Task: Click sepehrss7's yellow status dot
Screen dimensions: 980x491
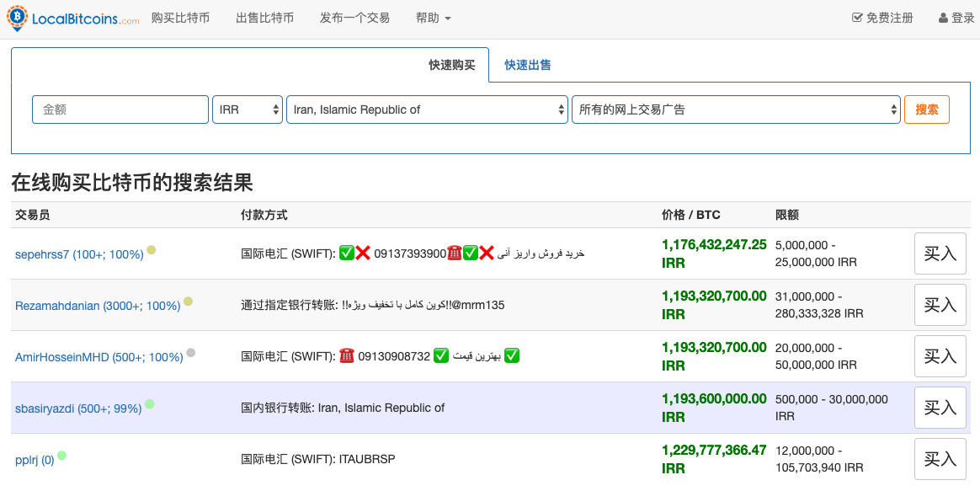Action: pyautogui.click(x=152, y=249)
